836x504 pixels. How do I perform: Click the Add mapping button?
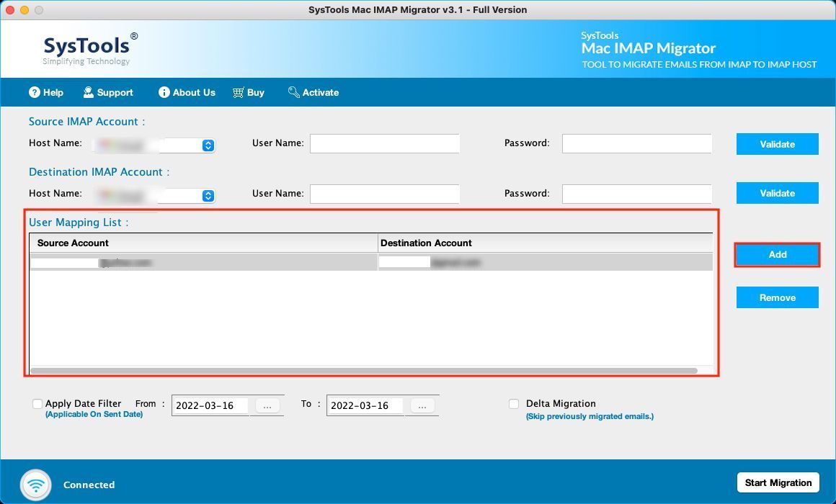pos(778,255)
